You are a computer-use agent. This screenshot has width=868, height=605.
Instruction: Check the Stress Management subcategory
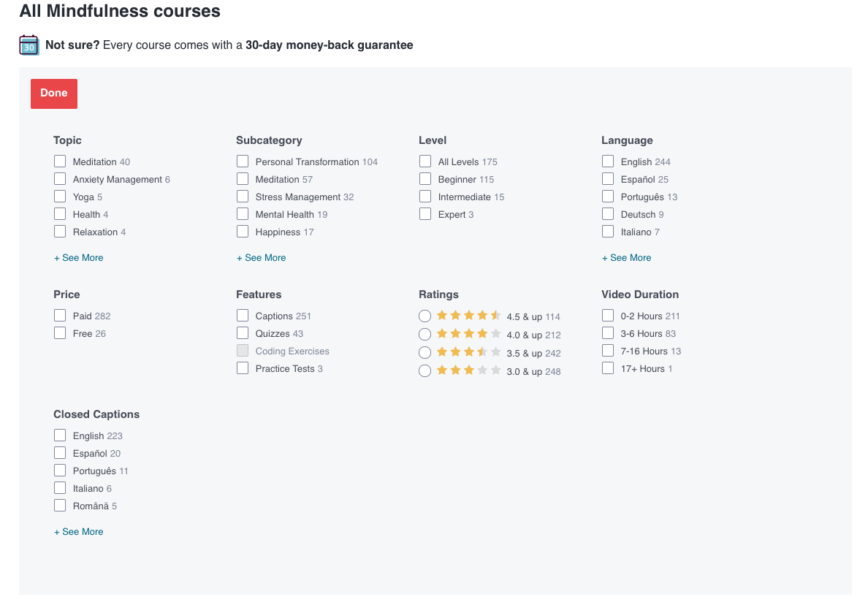click(242, 196)
